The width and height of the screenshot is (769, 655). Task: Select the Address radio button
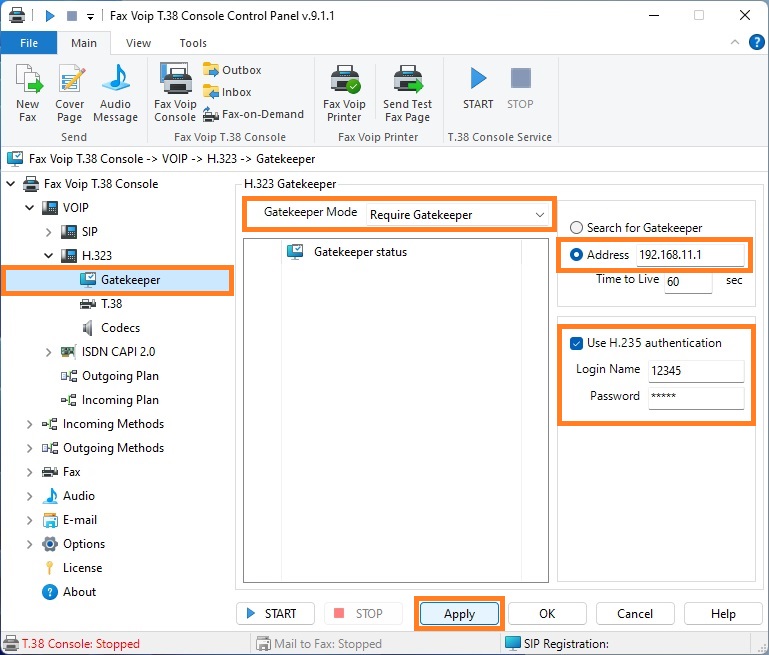pyautogui.click(x=576, y=254)
